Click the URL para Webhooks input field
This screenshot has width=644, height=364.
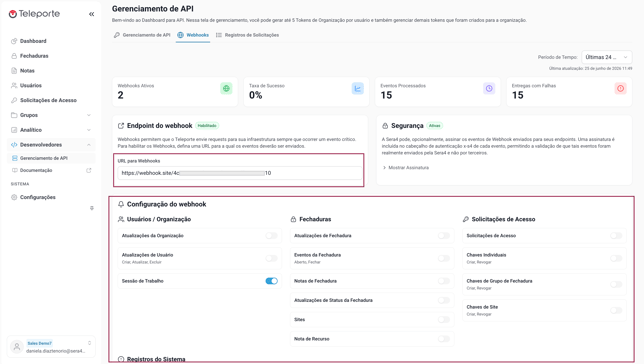[239, 173]
